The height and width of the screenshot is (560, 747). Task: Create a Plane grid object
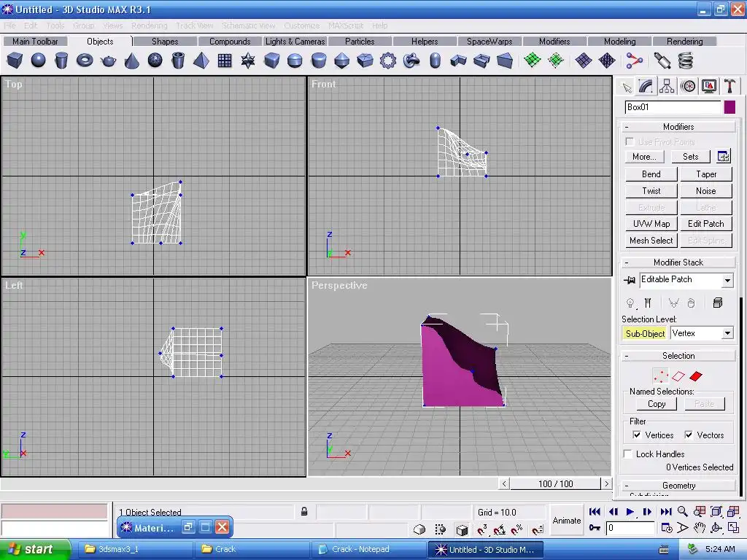[x=225, y=61]
